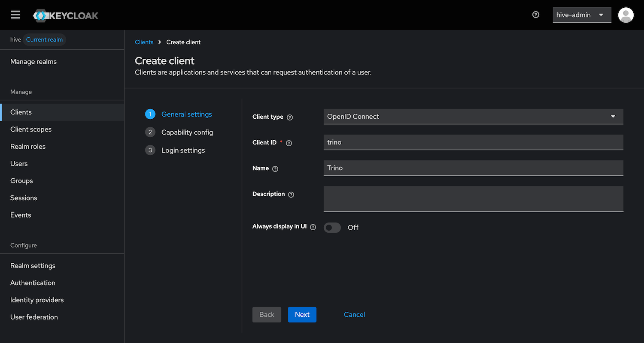Click the Keycloak logo
The image size is (644, 343).
pos(66,16)
